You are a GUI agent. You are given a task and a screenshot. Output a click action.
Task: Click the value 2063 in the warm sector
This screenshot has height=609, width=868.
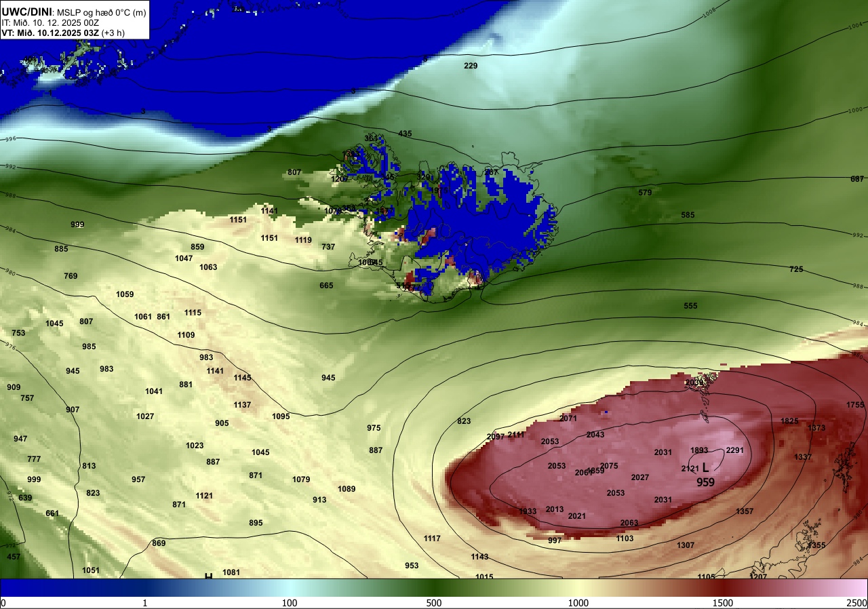click(x=629, y=523)
